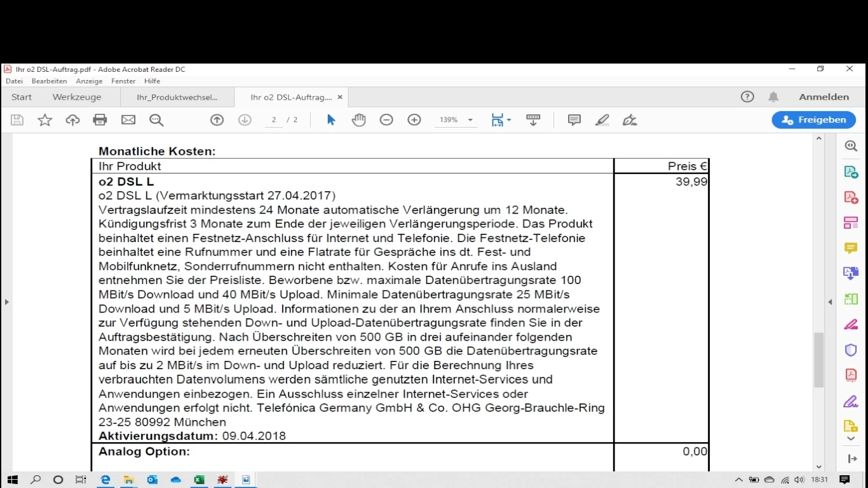The width and height of the screenshot is (868, 488).
Task: Open the help question mark icon
Action: point(747,97)
